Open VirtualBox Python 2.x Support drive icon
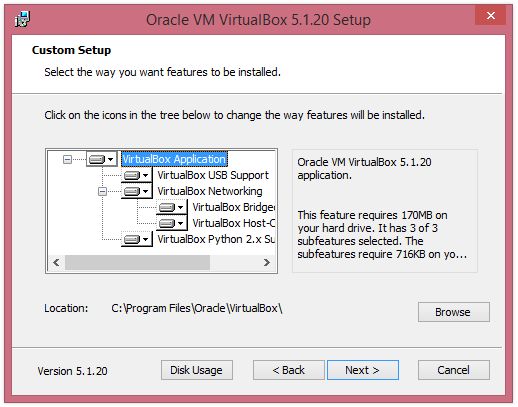Screen dimensions: 518x407 (136, 239)
